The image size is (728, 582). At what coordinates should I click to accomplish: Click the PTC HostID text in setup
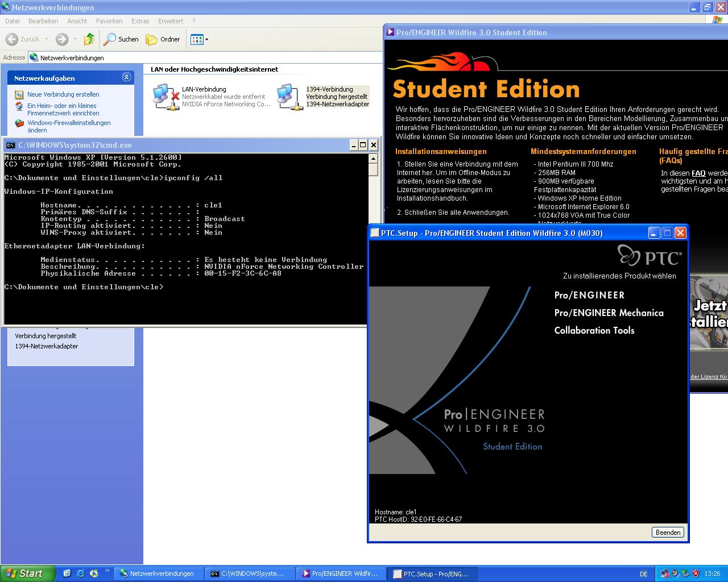(x=418, y=519)
